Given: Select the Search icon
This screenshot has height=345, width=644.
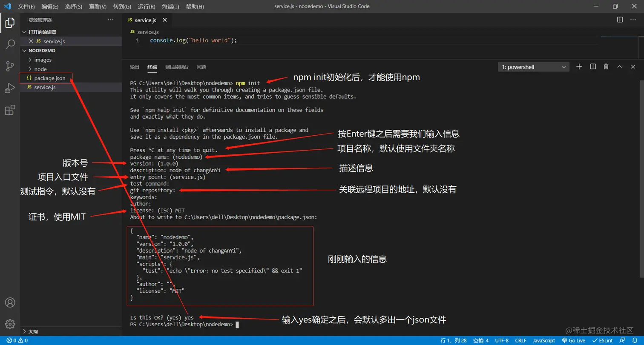Looking at the screenshot, I should click(x=10, y=44).
